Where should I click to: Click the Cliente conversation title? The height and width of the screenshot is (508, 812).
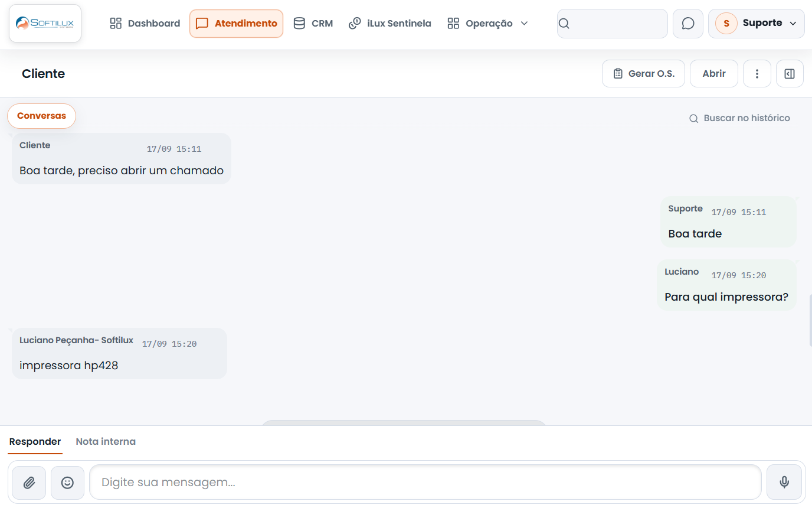(x=43, y=74)
